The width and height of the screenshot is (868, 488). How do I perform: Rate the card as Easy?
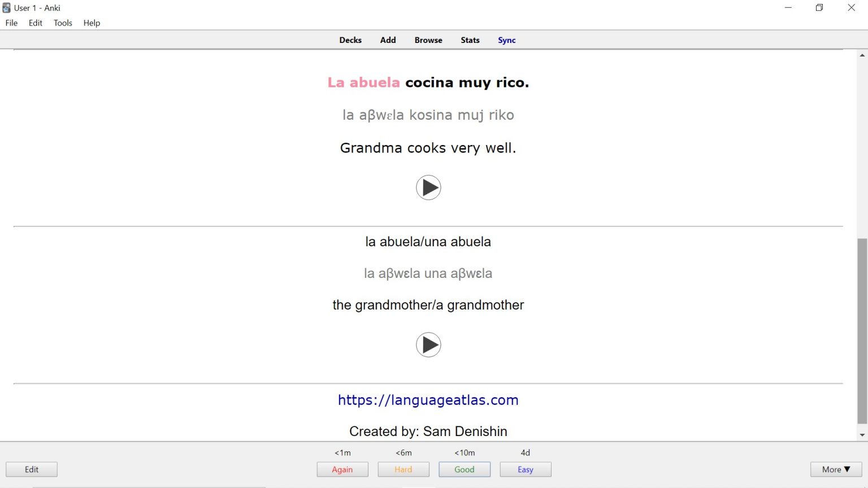(x=525, y=469)
